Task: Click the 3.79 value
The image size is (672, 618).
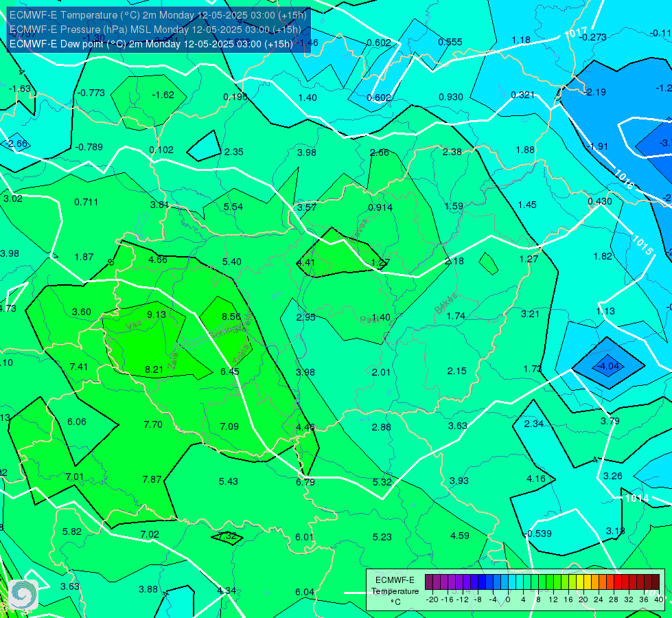Action: [610, 421]
